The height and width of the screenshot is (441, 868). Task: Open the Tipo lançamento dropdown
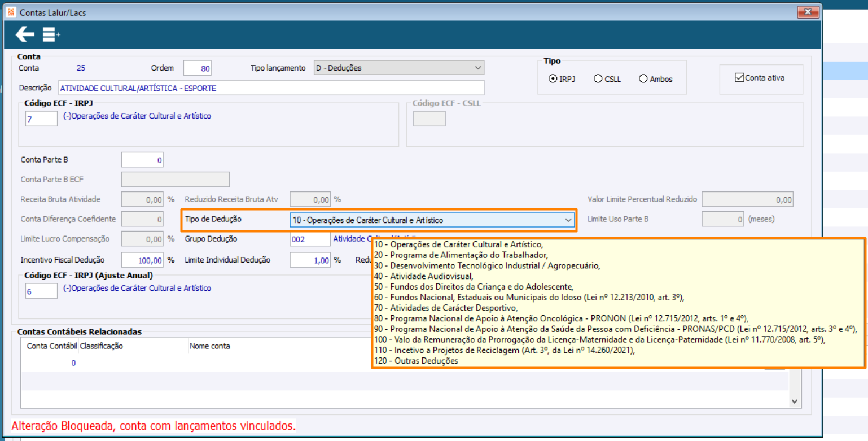click(x=399, y=68)
